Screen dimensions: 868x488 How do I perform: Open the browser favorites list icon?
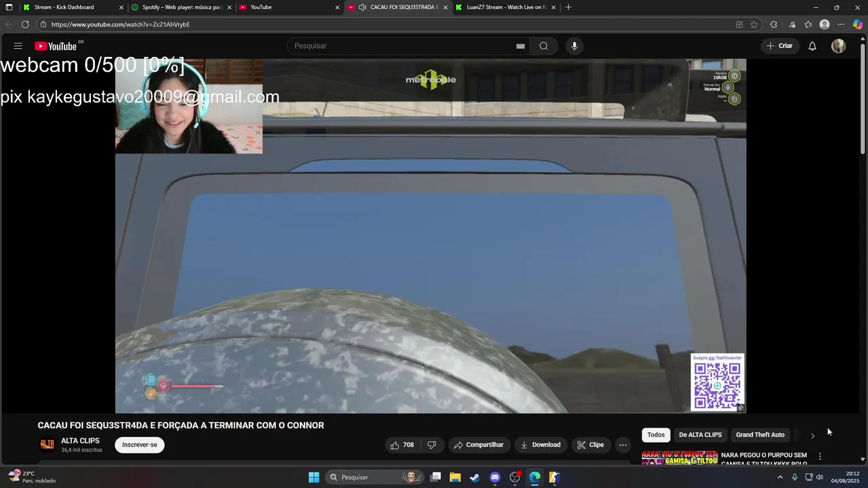point(808,24)
